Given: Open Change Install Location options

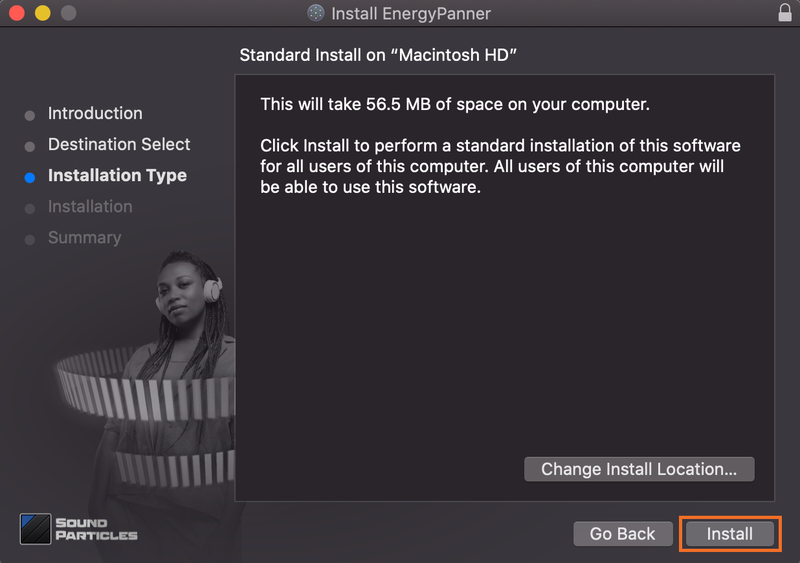Looking at the screenshot, I should point(639,469).
